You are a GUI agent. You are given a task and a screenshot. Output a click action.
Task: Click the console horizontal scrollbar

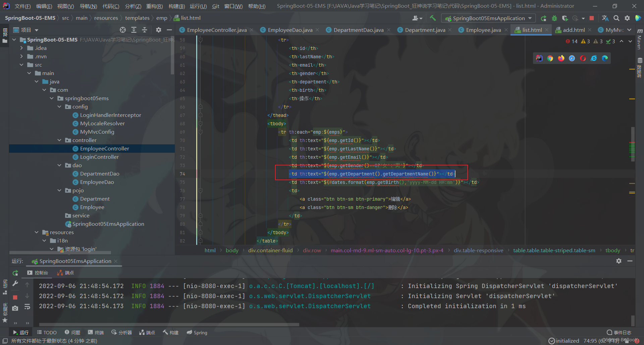click(169, 324)
